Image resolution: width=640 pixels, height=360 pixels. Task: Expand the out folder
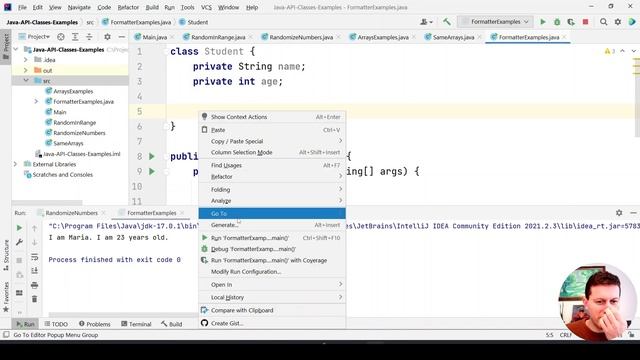tap(26, 71)
